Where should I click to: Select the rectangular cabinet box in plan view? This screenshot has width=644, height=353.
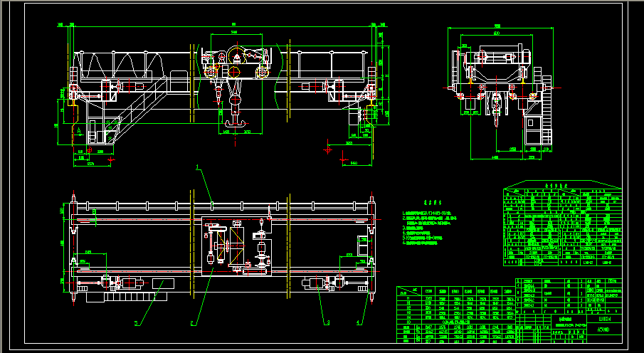click(x=162, y=285)
